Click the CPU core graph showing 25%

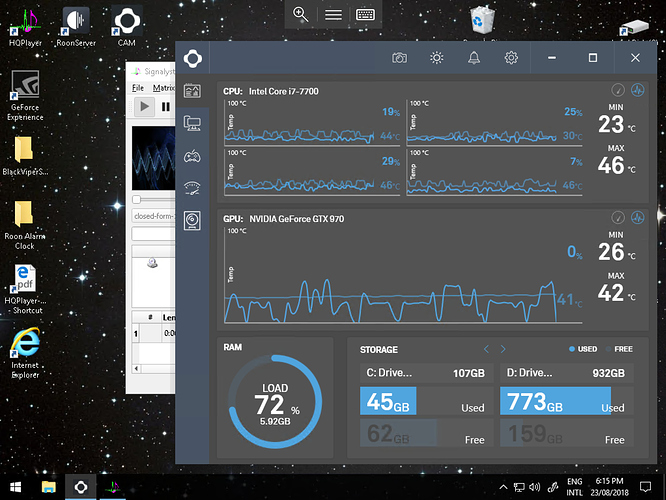[494, 123]
